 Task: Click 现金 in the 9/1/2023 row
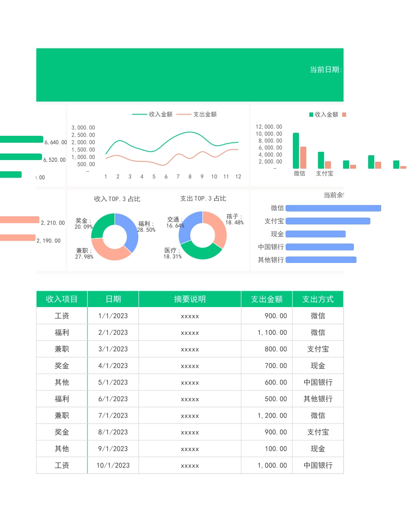(318, 449)
